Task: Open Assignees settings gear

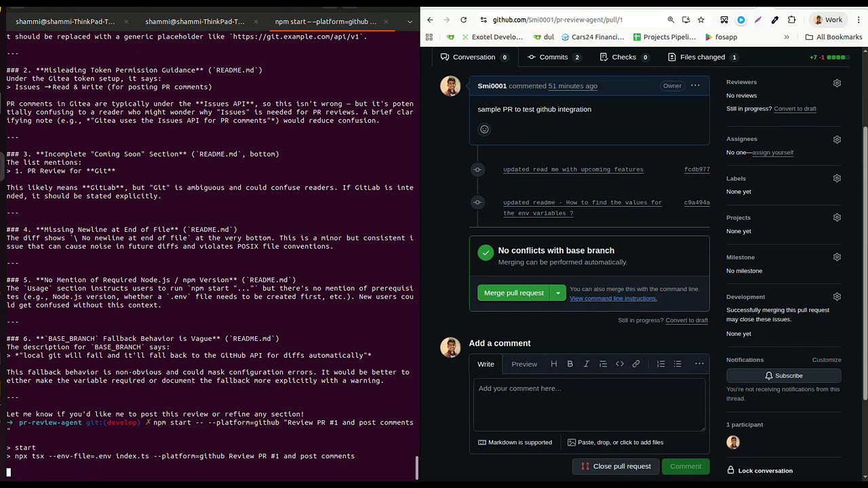Action: point(837,139)
